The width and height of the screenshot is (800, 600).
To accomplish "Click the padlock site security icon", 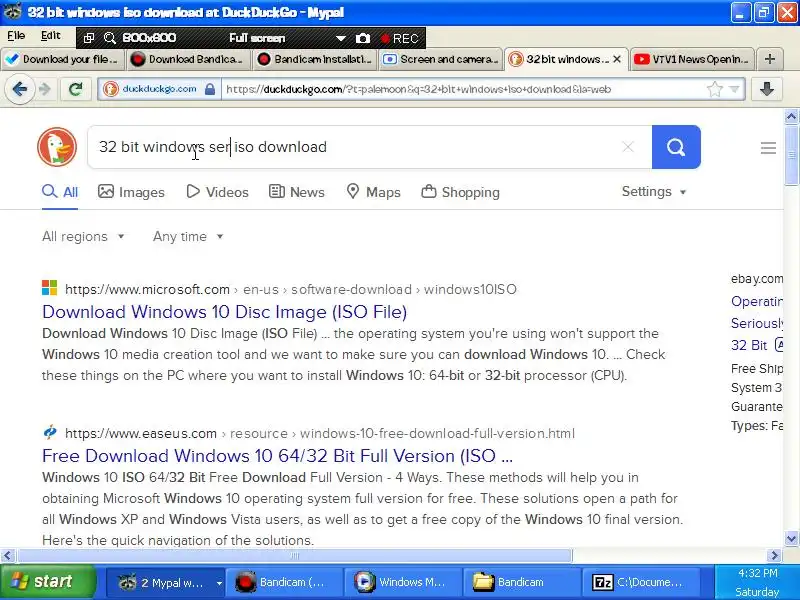I will click(x=210, y=89).
